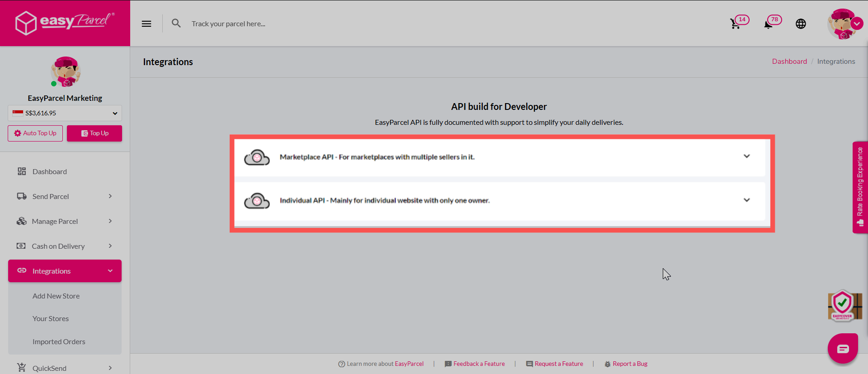
Task: Focus the Track your parcel search field
Action: [228, 24]
